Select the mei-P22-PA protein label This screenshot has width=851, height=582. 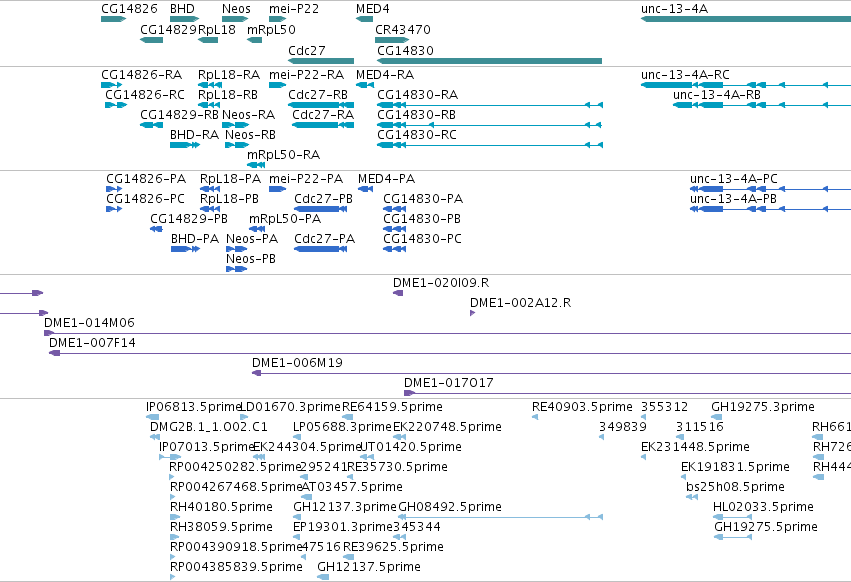coord(306,179)
